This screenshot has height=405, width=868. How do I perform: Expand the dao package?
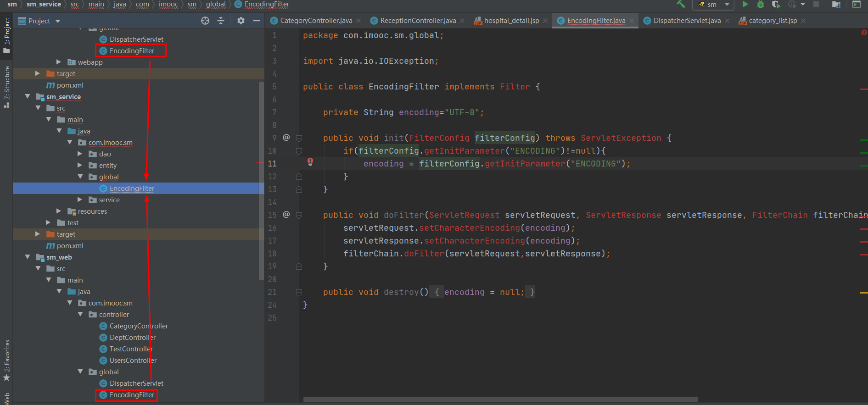tap(80, 154)
